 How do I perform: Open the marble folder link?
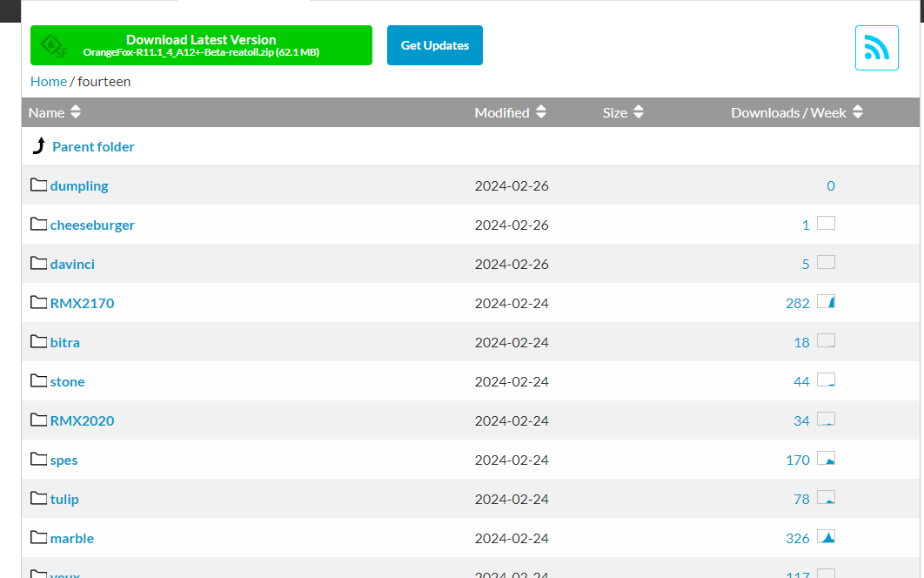click(72, 539)
